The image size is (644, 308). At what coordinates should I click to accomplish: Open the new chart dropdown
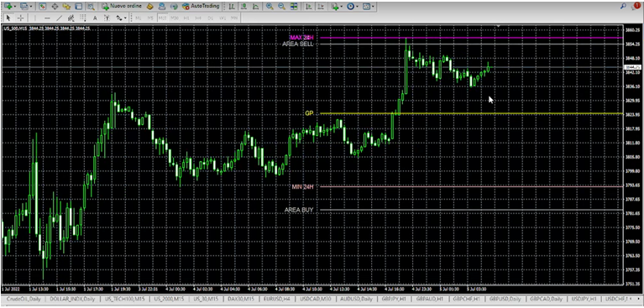click(x=10, y=7)
